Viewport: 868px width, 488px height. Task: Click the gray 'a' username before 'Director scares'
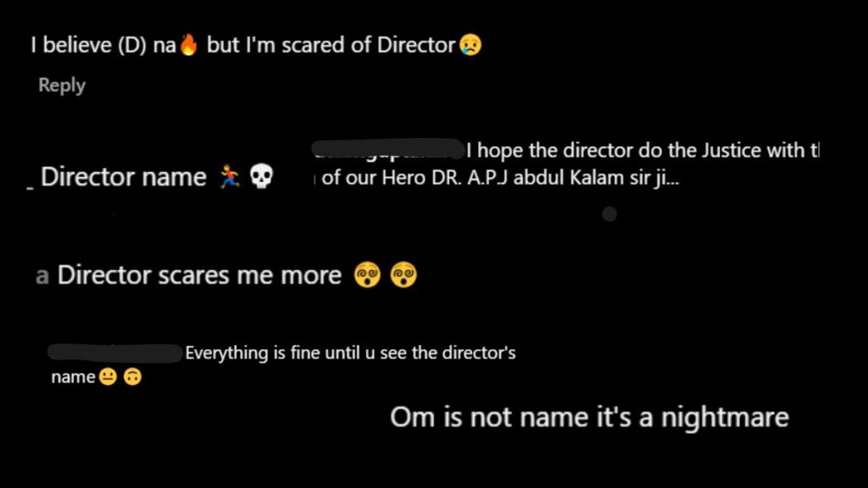[x=42, y=275]
